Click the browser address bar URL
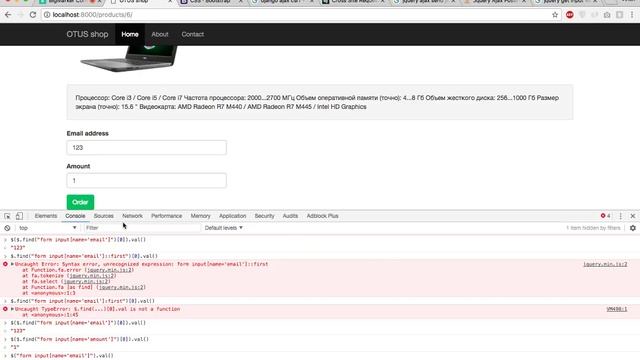This screenshot has width=640, height=360. [x=92, y=15]
